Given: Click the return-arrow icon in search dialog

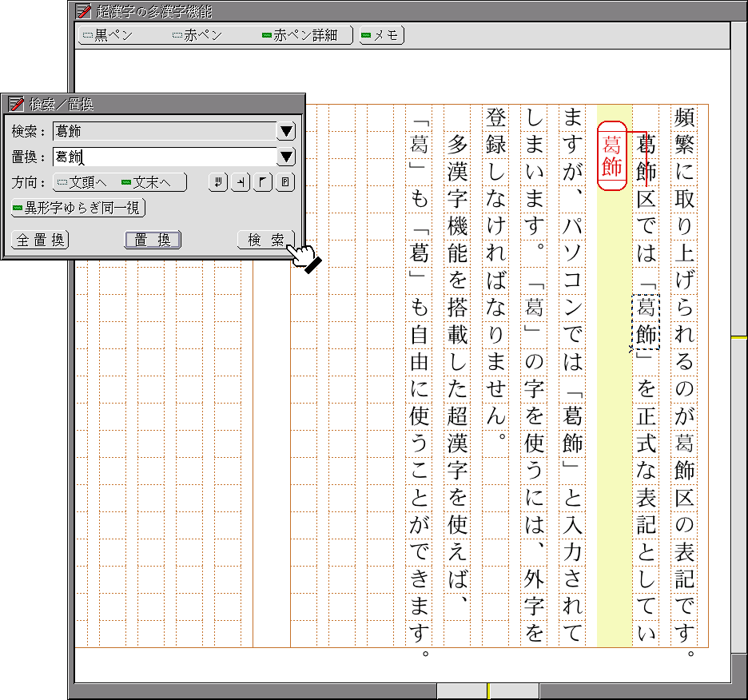Looking at the screenshot, I should click(217, 183).
